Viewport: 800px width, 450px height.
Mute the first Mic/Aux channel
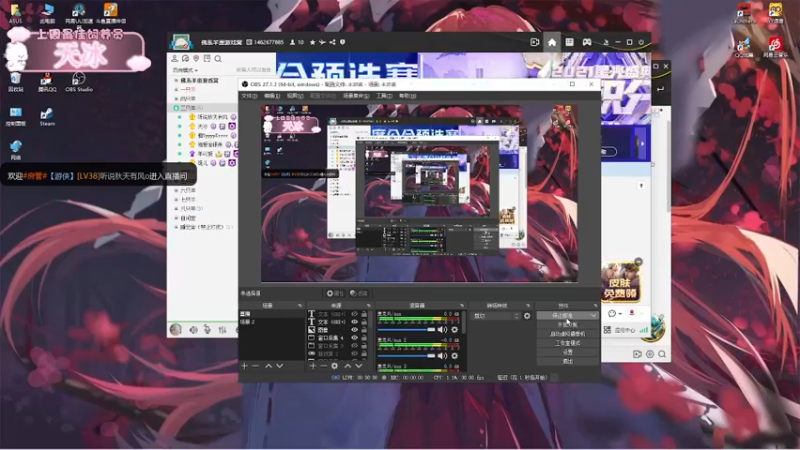tap(442, 330)
